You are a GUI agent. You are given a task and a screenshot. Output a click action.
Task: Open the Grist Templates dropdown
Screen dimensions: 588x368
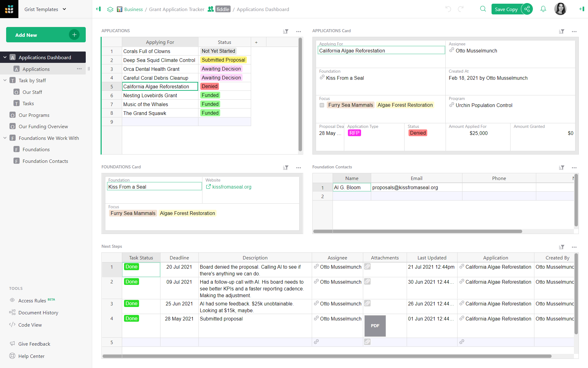click(x=45, y=9)
